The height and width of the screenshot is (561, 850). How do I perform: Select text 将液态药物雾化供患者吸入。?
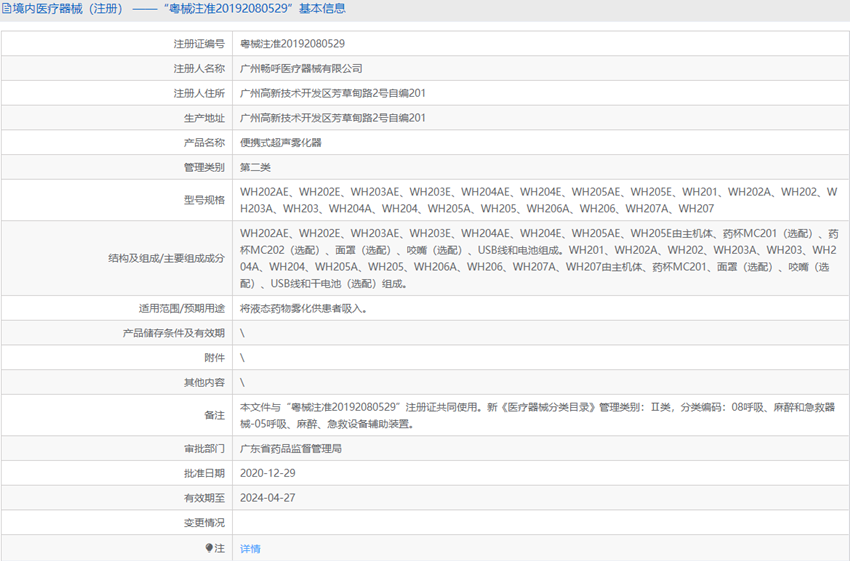click(304, 308)
